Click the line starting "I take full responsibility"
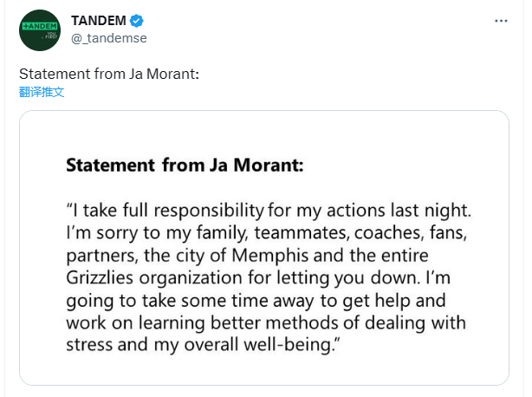Viewport: 532px width, 397px height. [x=270, y=212]
